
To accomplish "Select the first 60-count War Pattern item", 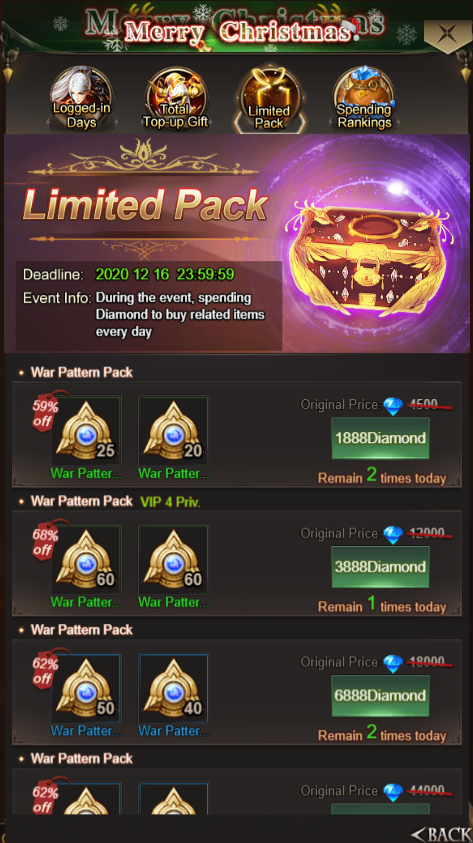I will 86,560.
